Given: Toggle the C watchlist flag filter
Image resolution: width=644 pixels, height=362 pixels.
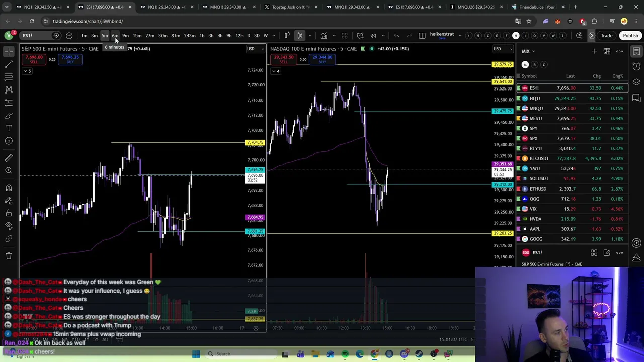Looking at the screenshot, I should tap(544, 65).
